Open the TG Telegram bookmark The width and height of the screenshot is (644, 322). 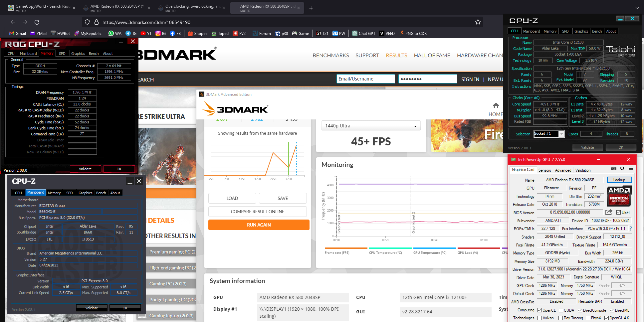click(x=131, y=33)
